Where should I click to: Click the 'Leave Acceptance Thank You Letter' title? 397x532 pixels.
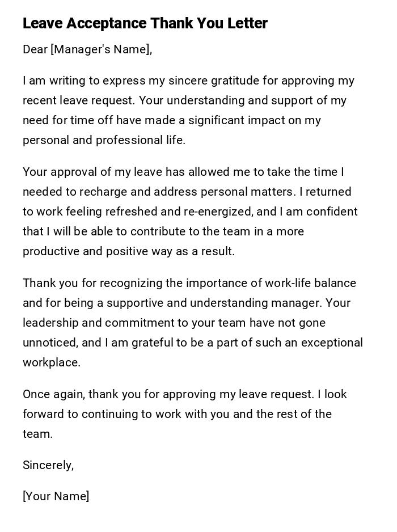(145, 23)
